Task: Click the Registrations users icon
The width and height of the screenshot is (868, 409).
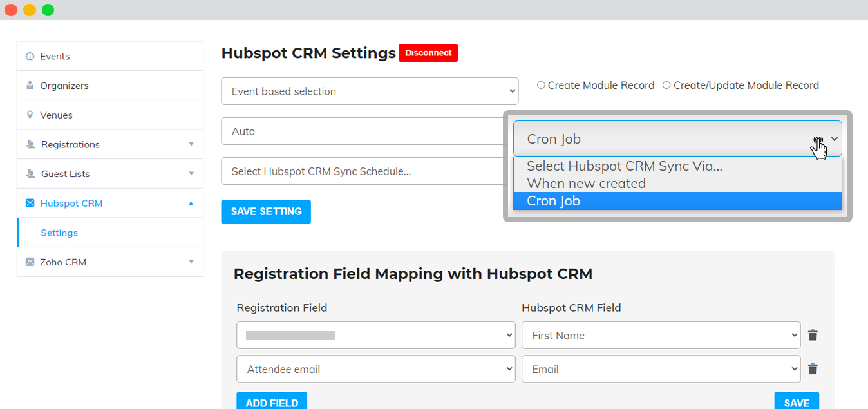Action: (30, 145)
